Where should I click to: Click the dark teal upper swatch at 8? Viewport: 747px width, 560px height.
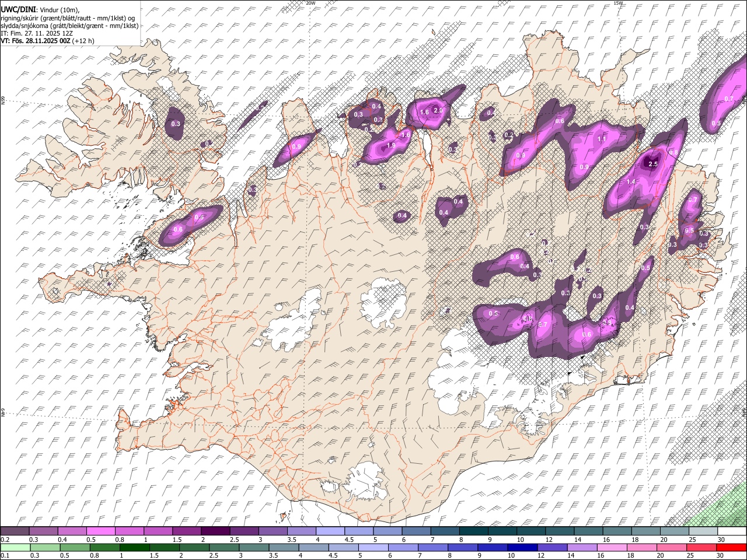point(473,531)
